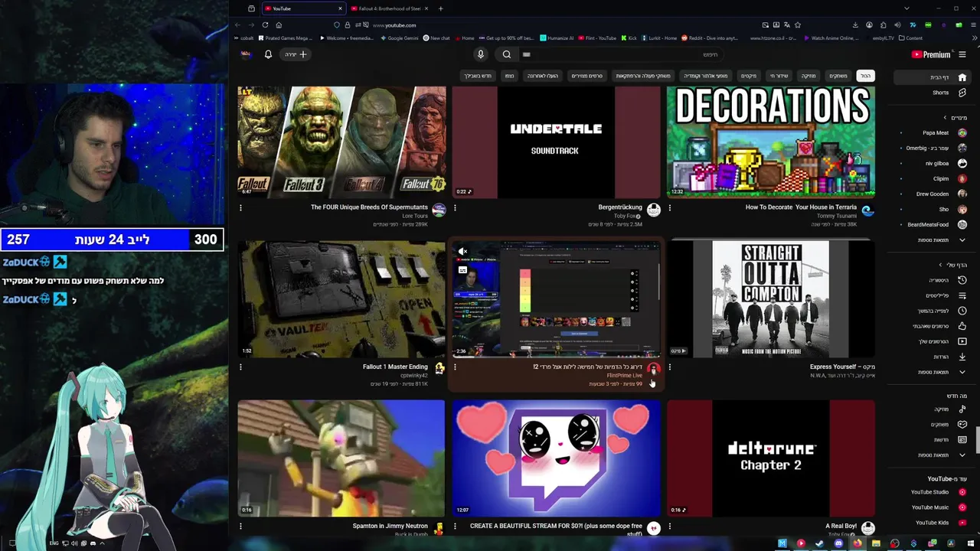The height and width of the screenshot is (551, 980).
Task: Open the Google Gemini bookmark
Action: [399, 38]
